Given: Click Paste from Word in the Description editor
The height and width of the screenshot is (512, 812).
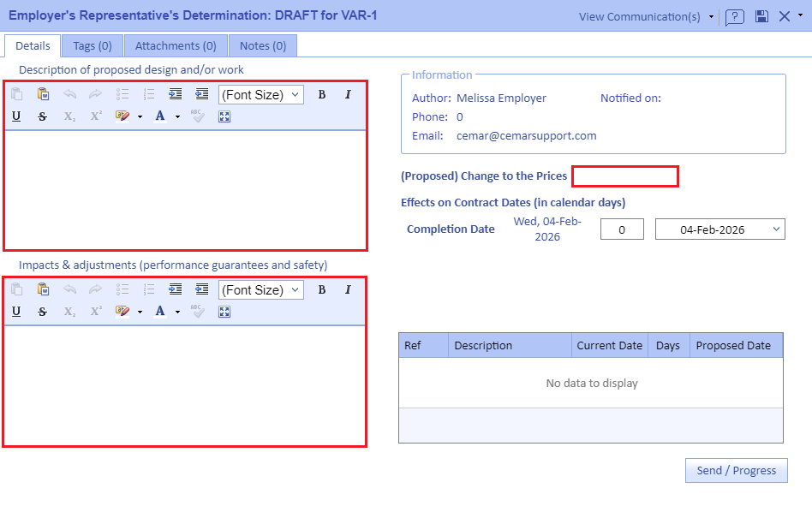Looking at the screenshot, I should [43, 95].
